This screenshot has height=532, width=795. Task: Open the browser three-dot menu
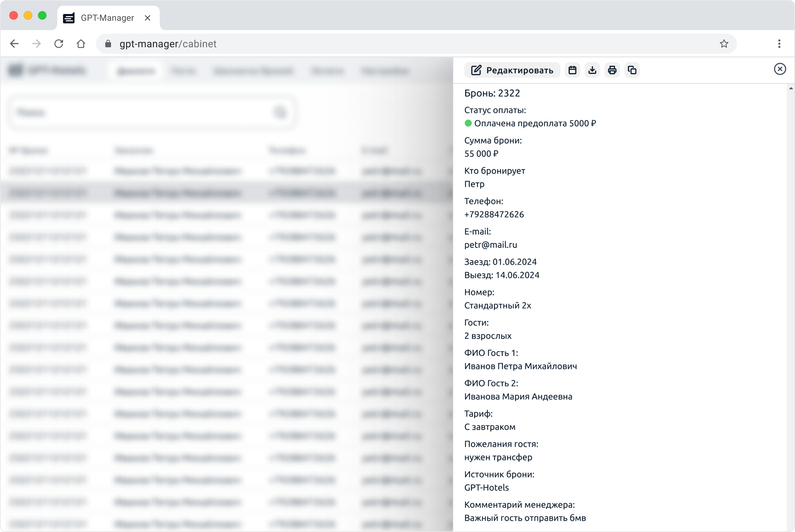point(779,44)
